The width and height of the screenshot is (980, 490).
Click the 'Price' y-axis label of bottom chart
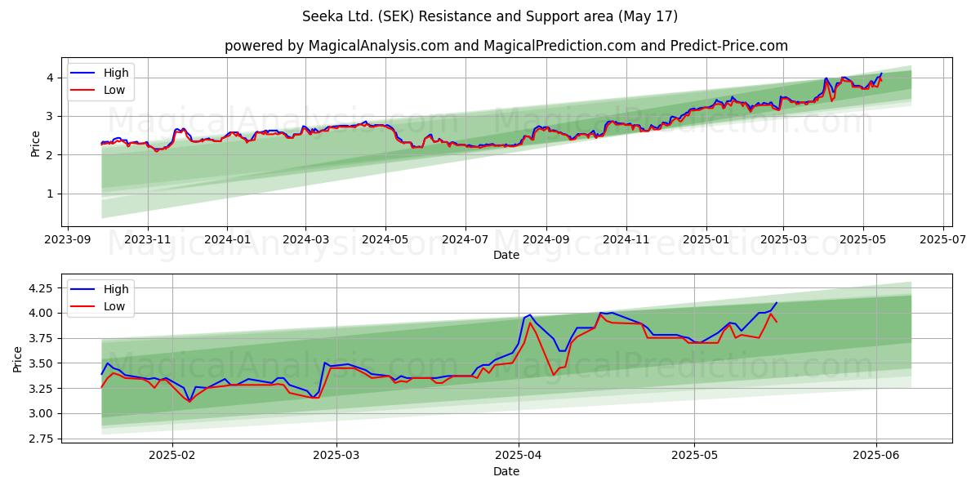coord(18,359)
